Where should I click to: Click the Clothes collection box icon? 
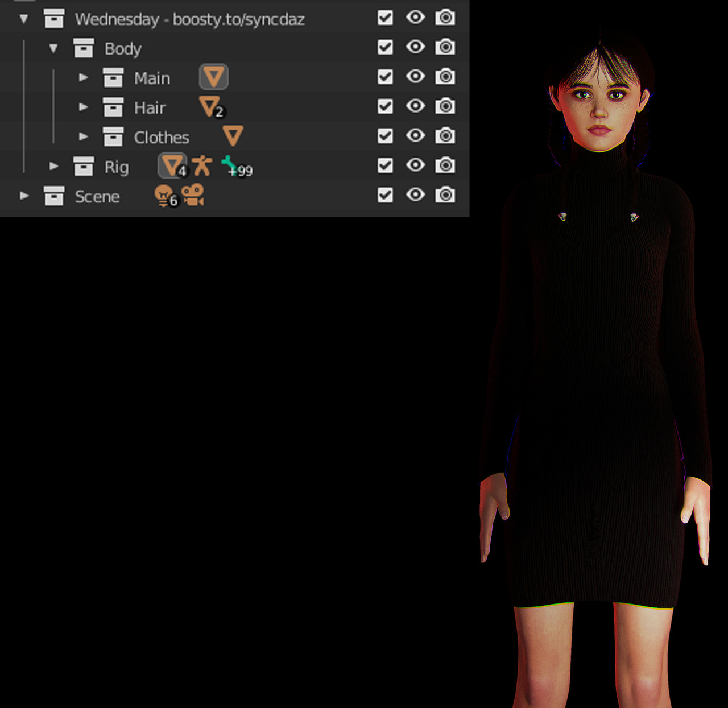[x=113, y=136]
